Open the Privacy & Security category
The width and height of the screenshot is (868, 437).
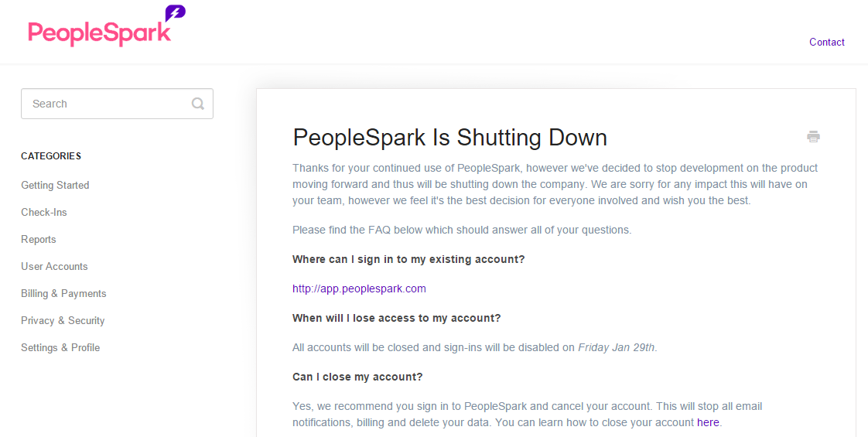tap(63, 320)
